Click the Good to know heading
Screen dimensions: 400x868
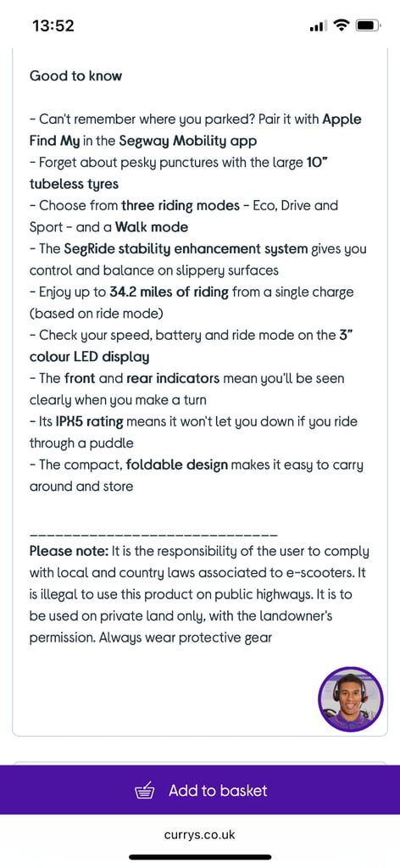(75, 75)
